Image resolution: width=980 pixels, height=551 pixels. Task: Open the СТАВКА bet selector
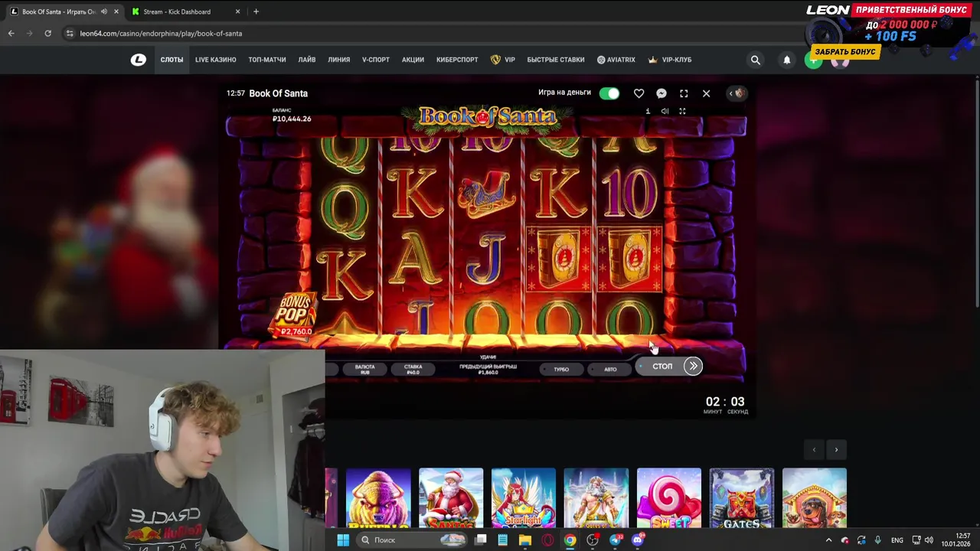point(413,369)
